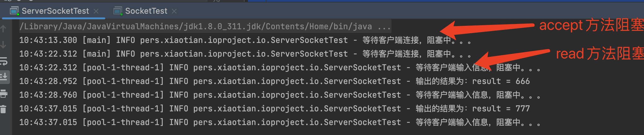
Task: Expand the folded java command ellipsis
Action: (384, 27)
